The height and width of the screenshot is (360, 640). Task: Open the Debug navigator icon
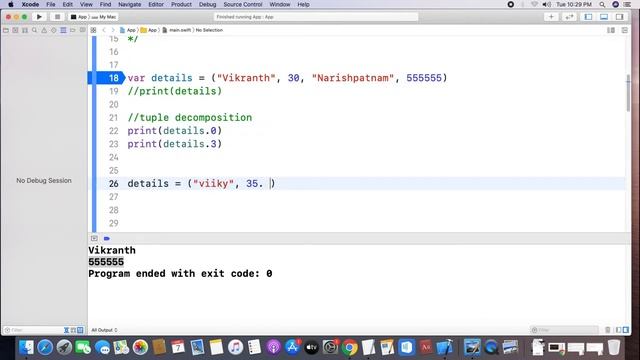(63, 30)
